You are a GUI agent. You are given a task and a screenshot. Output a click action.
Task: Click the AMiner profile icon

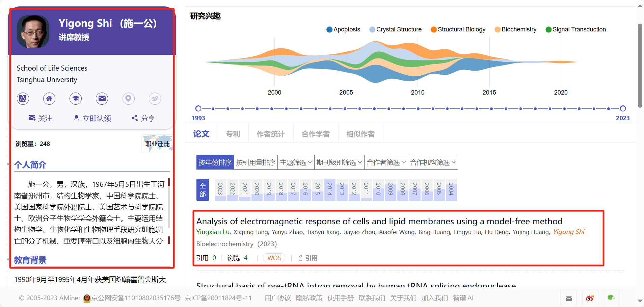[23, 99]
